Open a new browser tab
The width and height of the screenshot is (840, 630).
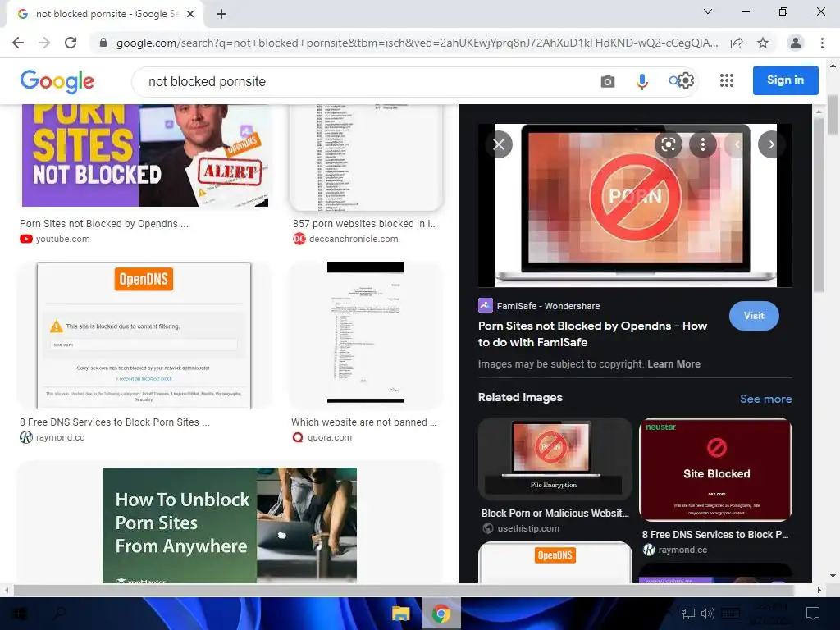pyautogui.click(x=221, y=14)
